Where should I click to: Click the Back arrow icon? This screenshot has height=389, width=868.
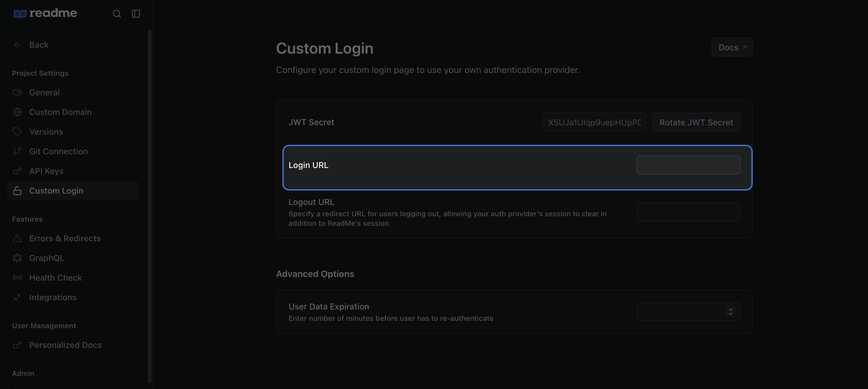point(17,45)
